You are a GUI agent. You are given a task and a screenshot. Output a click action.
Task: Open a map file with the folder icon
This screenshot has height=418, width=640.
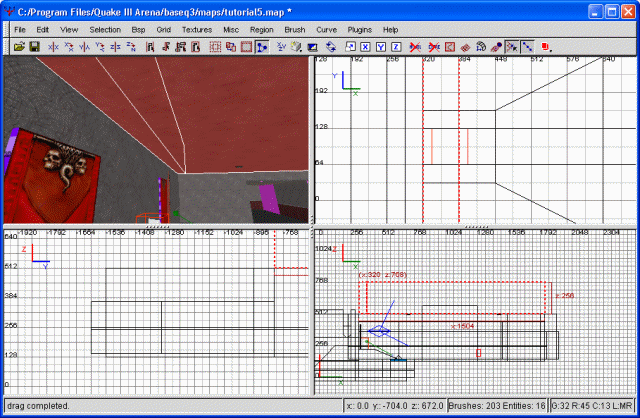(19, 47)
